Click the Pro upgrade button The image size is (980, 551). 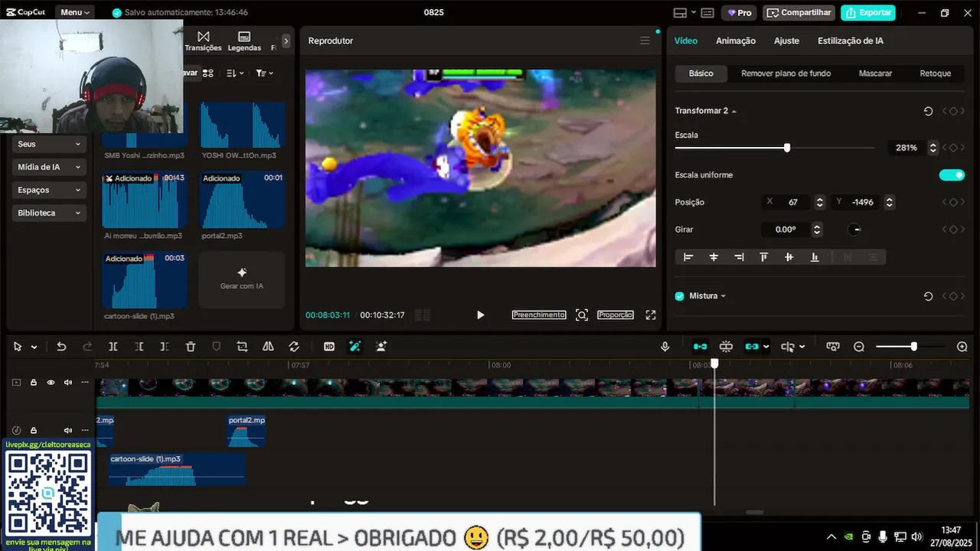739,13
